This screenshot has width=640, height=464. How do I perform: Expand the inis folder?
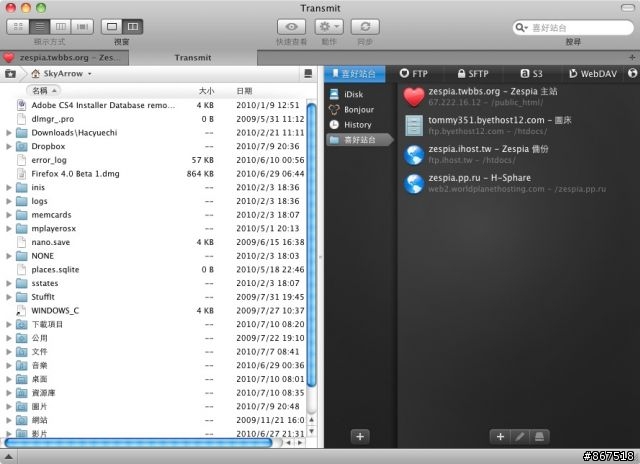(9, 187)
